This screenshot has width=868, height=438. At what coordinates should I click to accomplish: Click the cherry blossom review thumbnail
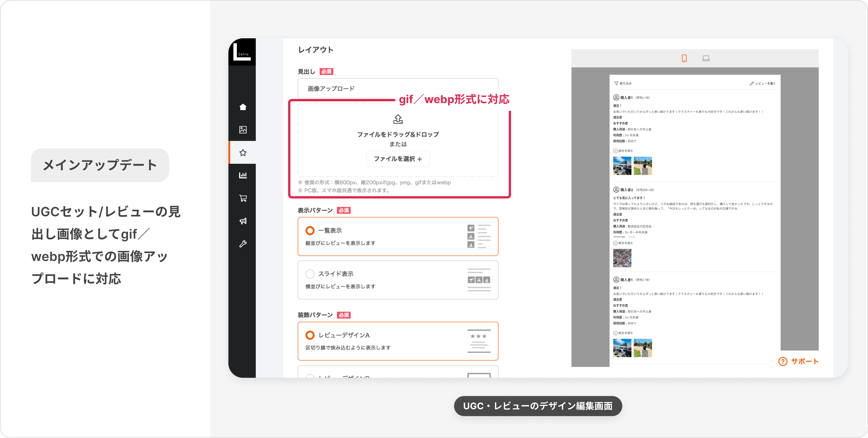coord(622,258)
